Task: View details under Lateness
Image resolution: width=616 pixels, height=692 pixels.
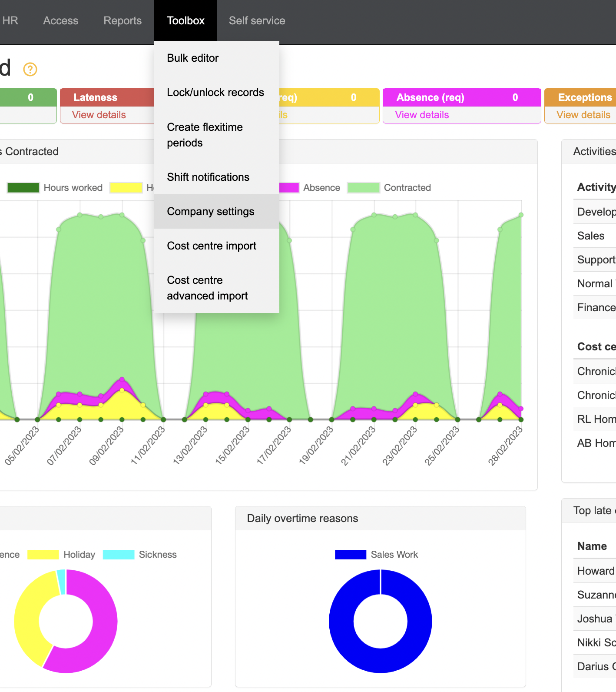Action: [99, 115]
